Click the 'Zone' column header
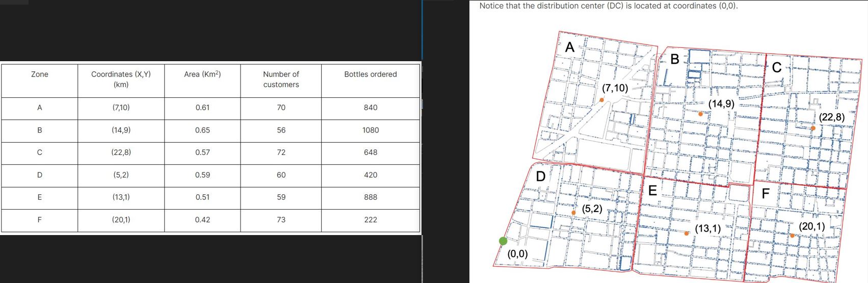Screen dimensions: 868x283 click(40, 74)
